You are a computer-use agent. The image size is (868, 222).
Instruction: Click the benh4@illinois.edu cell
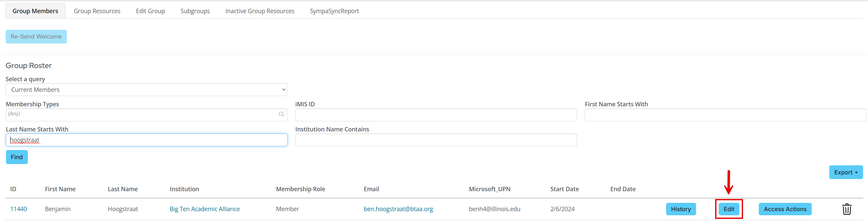494,209
